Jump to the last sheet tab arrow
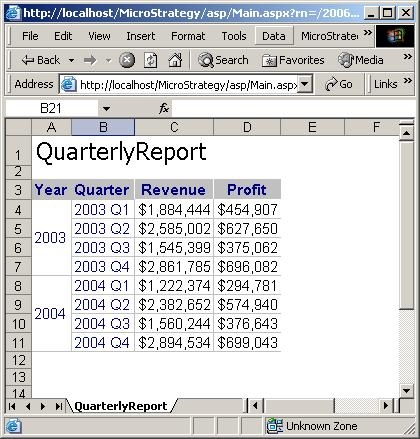 coord(59,406)
